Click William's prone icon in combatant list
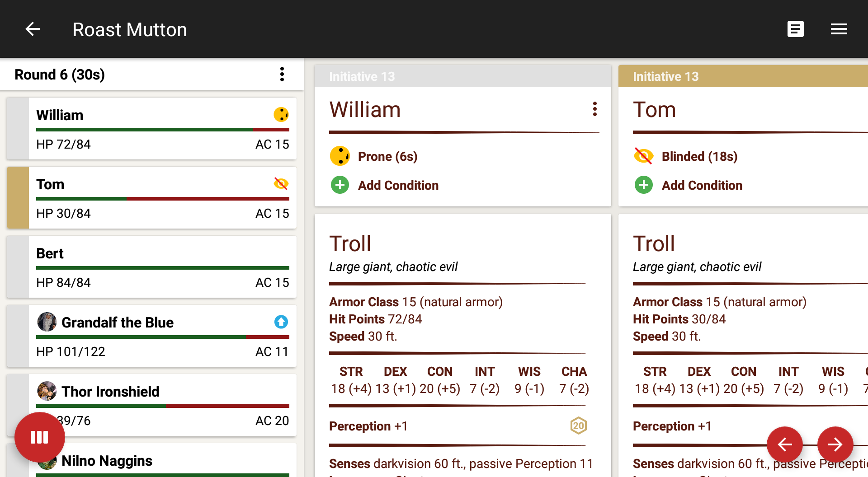The image size is (868, 477). (281, 115)
